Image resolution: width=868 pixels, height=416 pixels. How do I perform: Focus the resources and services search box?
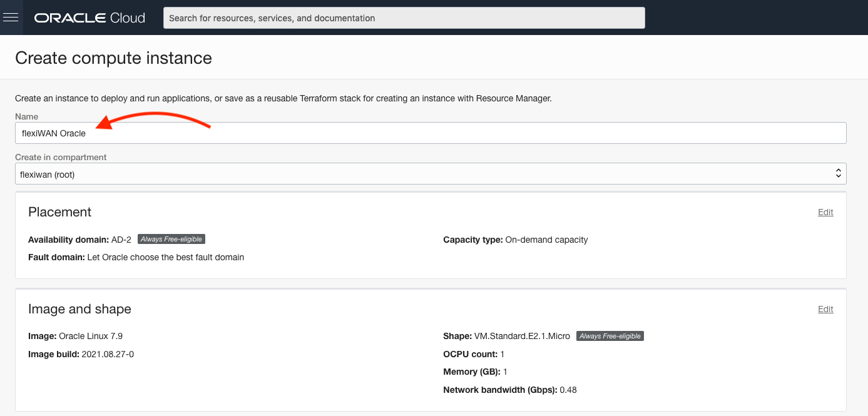pyautogui.click(x=404, y=18)
